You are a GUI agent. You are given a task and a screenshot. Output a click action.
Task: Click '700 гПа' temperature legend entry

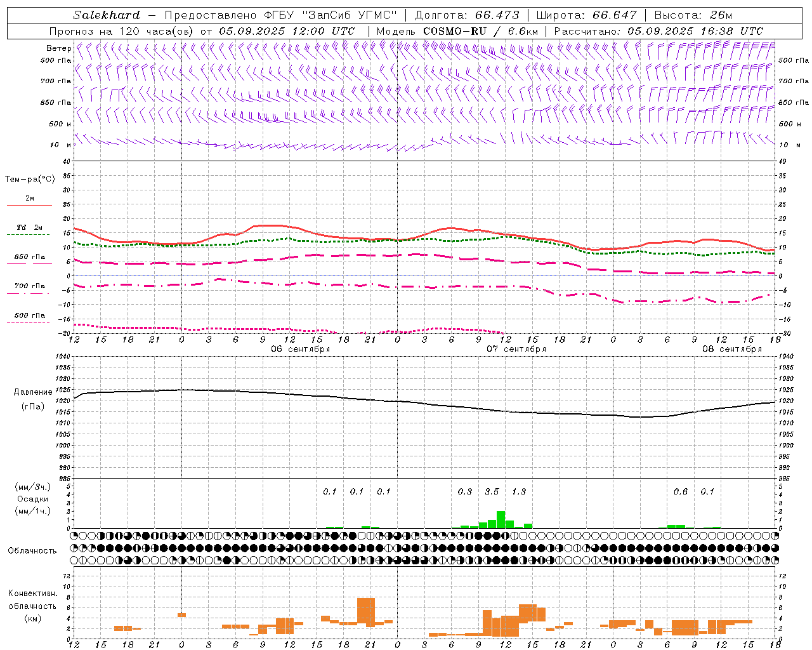pos(29,286)
